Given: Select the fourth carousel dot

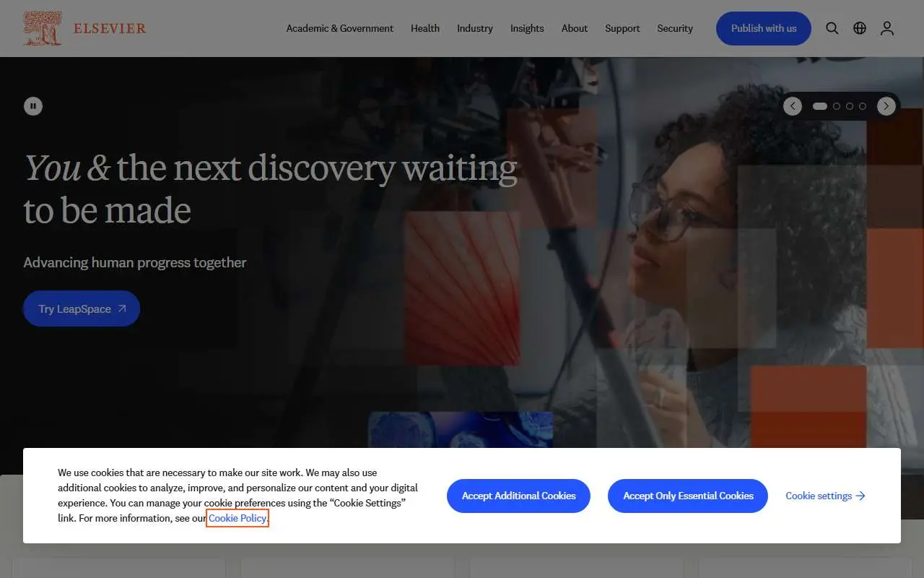Looking at the screenshot, I should pyautogui.click(x=863, y=106).
